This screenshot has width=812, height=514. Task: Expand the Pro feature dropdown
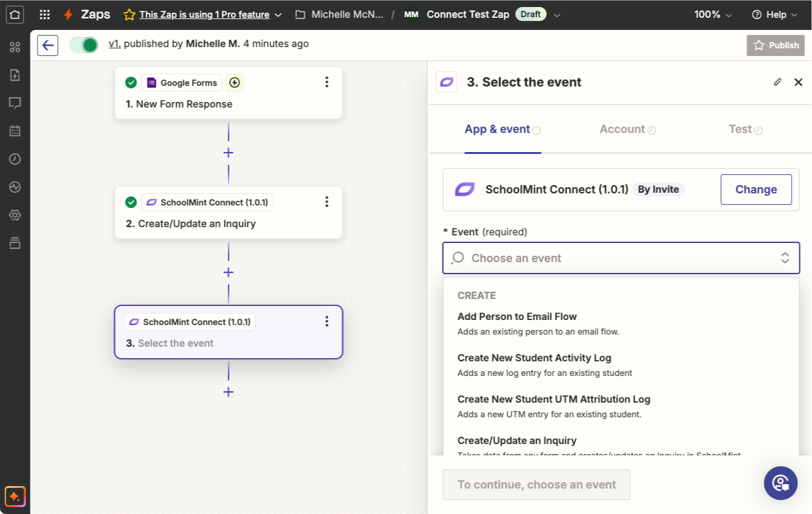coord(278,15)
